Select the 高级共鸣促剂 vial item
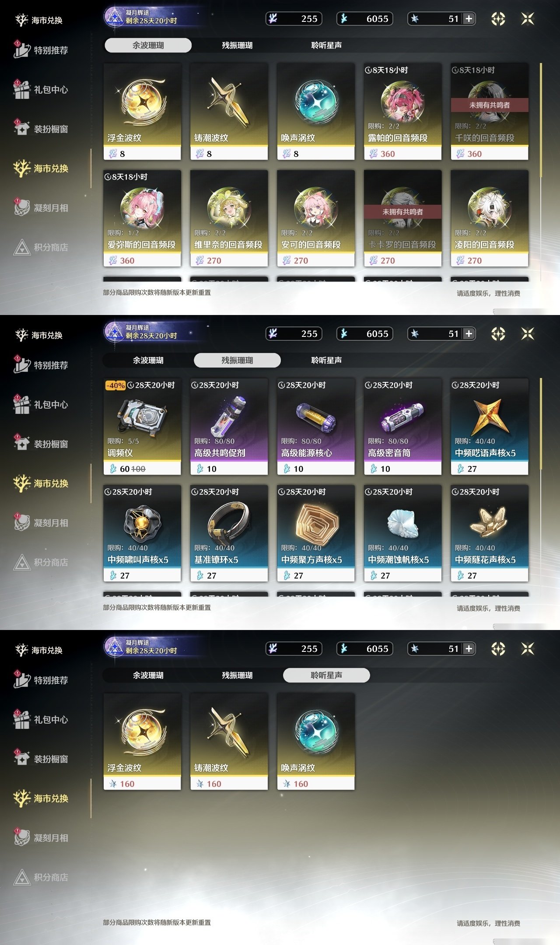The image size is (560, 945). point(229,427)
